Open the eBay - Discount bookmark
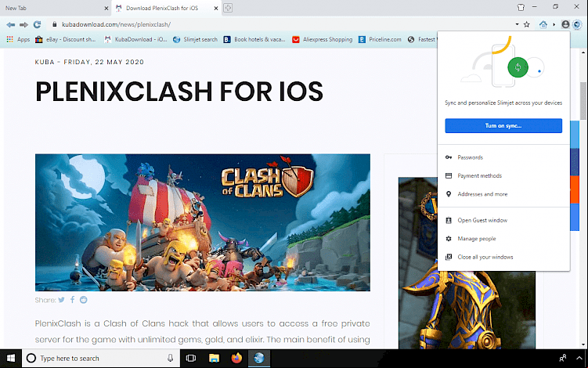Image resolution: width=588 pixels, height=368 pixels. coord(66,39)
